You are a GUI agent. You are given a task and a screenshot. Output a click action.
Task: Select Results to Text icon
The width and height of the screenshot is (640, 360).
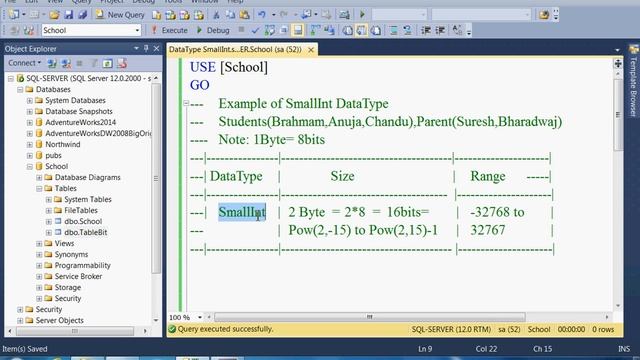click(347, 30)
